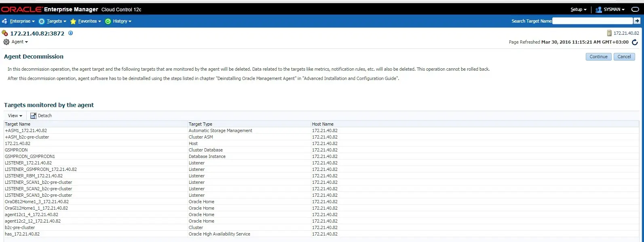Click the search go arrow button
Screen dimensions: 644x242
click(637, 21)
